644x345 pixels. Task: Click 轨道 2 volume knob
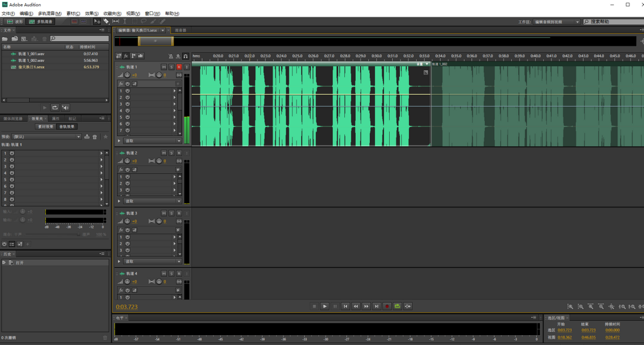128,161
